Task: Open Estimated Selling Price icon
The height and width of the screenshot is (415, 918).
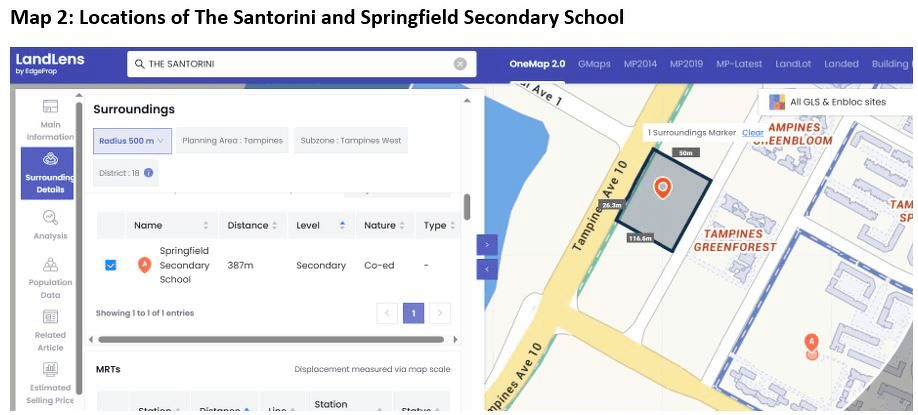Action: [x=50, y=370]
